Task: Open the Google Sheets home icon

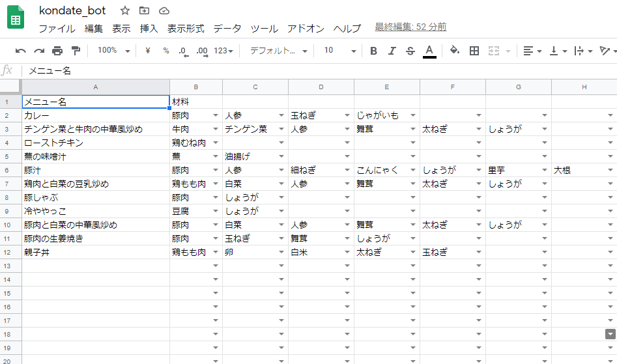Action: [x=16, y=18]
